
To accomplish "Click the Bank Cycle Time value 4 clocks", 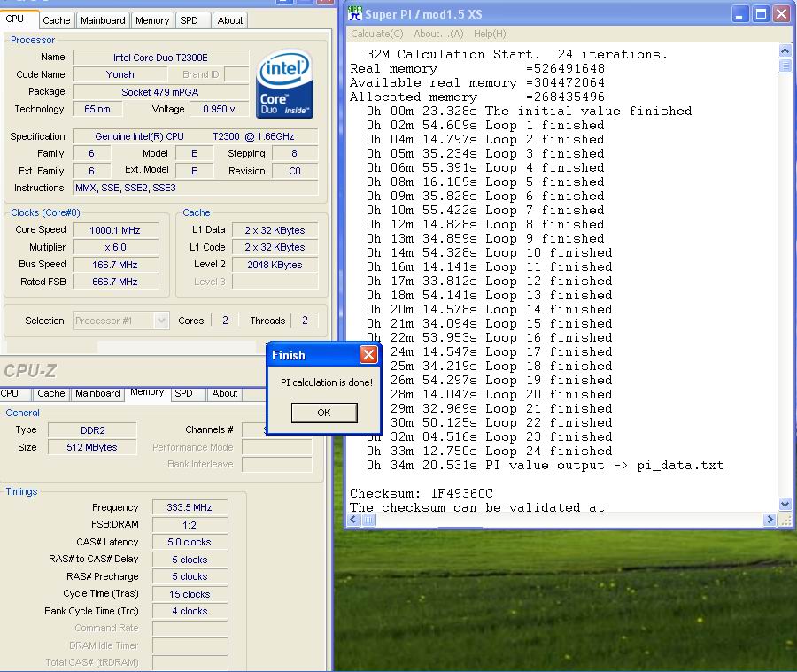I will tap(190, 611).
